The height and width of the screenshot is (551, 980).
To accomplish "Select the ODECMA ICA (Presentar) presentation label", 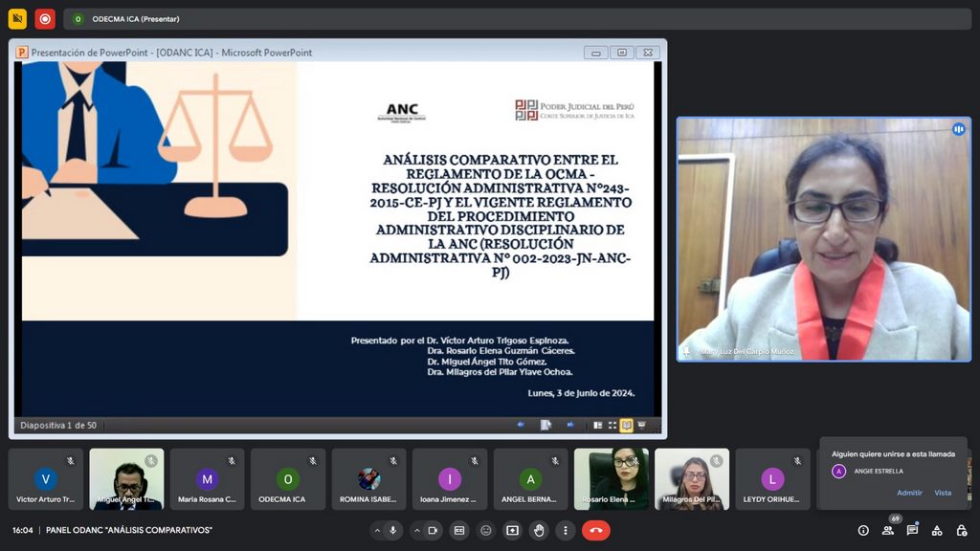I will coord(136,19).
